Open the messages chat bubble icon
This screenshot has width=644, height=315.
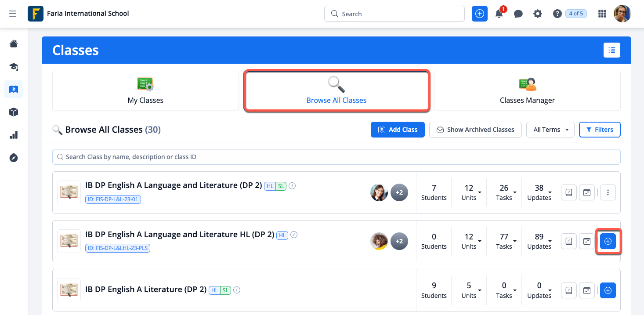point(518,14)
